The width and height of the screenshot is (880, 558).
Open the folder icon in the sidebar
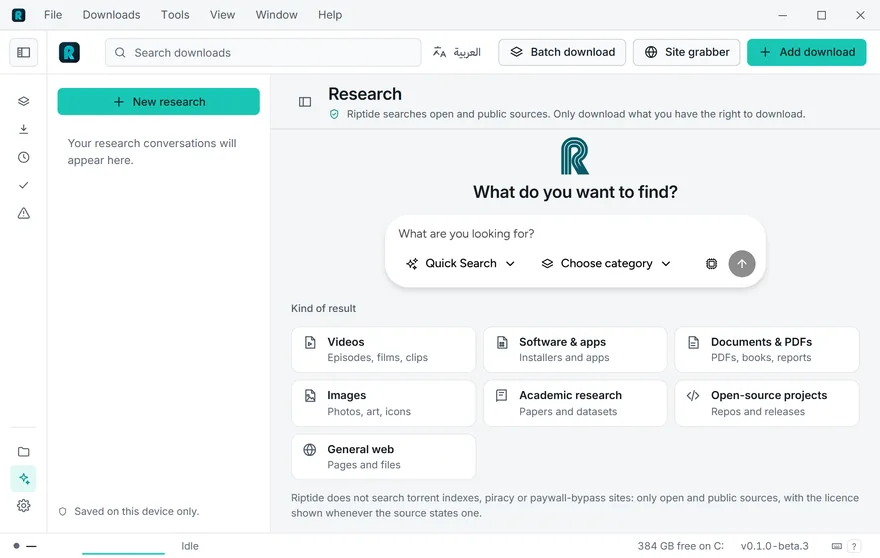pos(24,452)
